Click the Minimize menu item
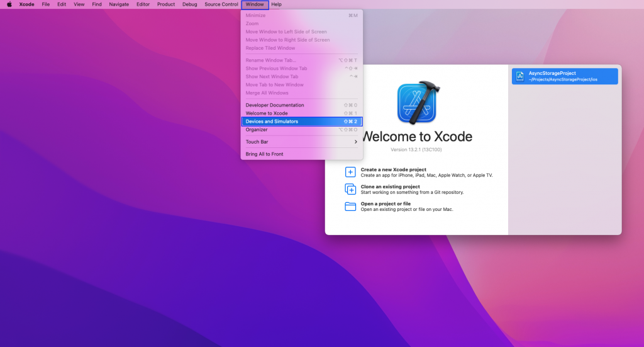Viewport: 644px width, 347px height. [x=301, y=15]
